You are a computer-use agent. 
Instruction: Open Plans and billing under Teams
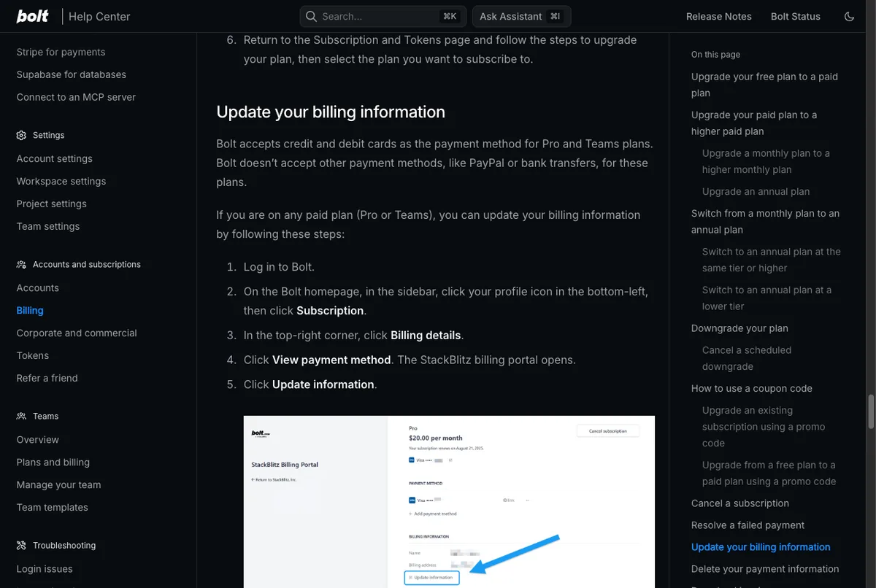(x=53, y=462)
